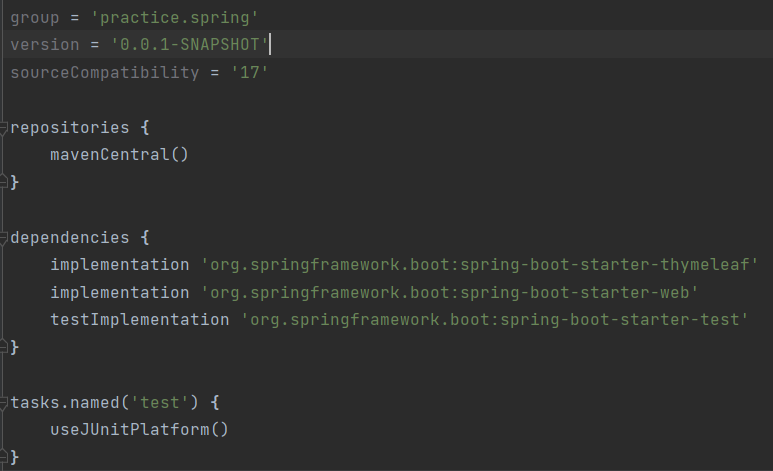Click implementation keyword on thymeleaf line
The width and height of the screenshot is (773, 471).
[120, 265]
